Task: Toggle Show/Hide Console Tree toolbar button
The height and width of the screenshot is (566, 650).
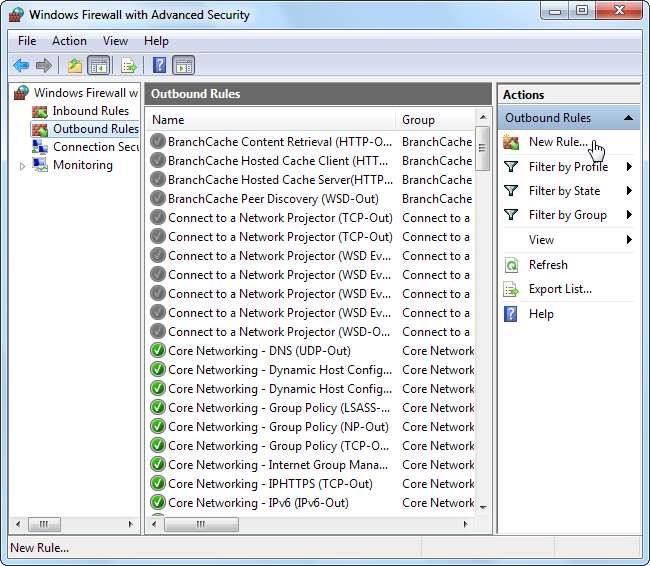Action: click(x=98, y=66)
